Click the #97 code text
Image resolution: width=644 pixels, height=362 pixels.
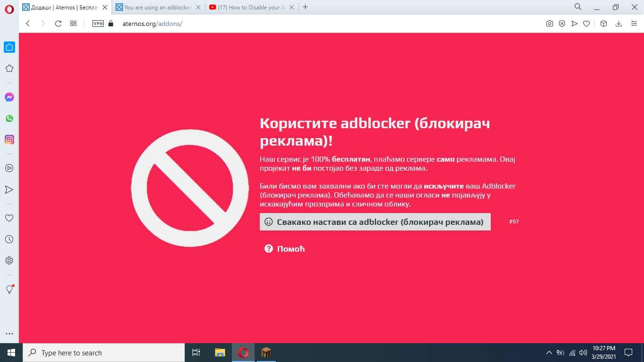pyautogui.click(x=514, y=222)
